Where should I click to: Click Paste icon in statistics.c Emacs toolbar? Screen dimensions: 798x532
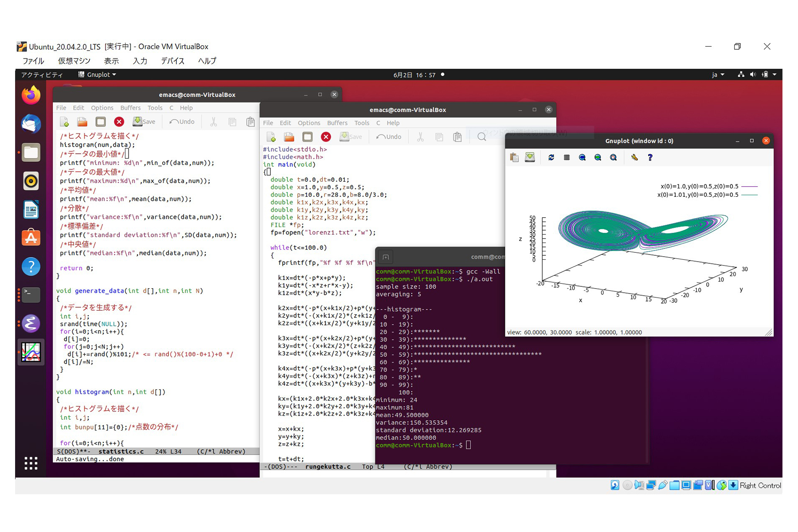pos(250,122)
